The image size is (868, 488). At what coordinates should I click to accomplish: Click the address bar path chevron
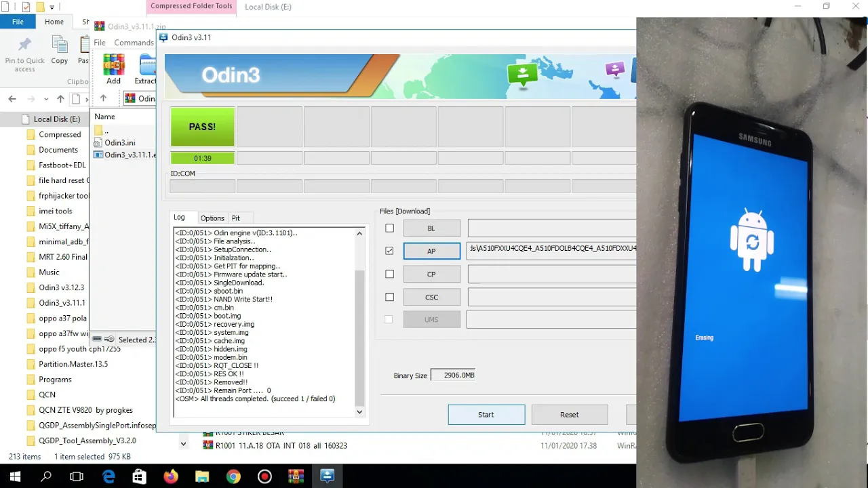click(86, 99)
